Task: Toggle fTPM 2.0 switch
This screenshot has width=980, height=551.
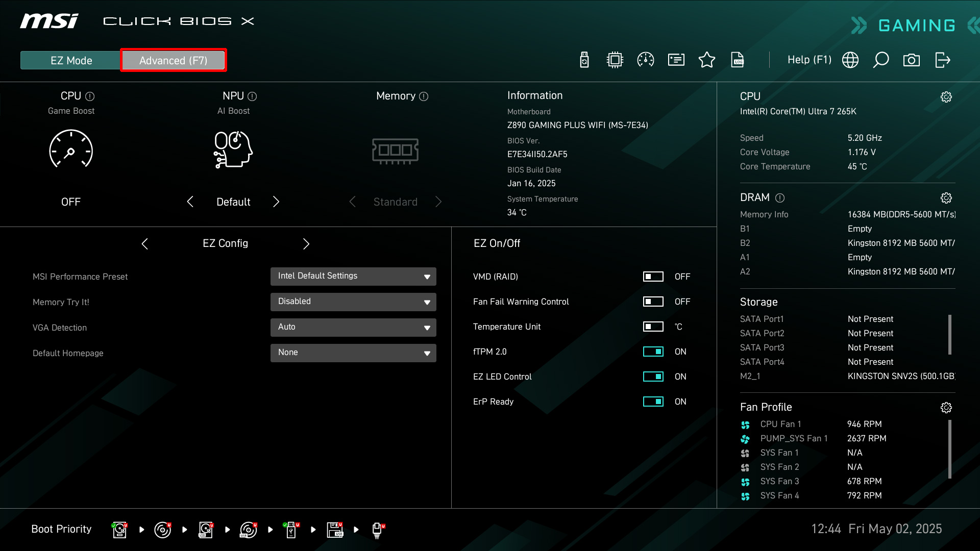Action: point(653,352)
